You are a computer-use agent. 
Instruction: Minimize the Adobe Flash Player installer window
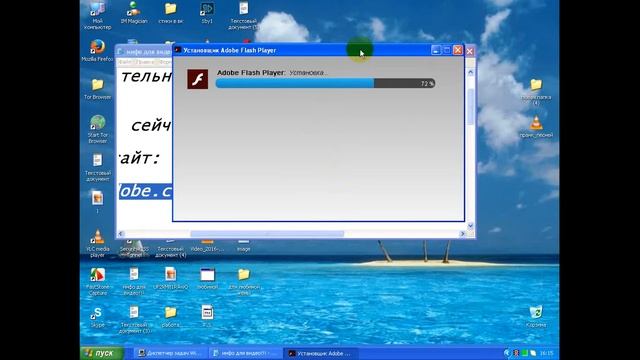(x=436, y=50)
